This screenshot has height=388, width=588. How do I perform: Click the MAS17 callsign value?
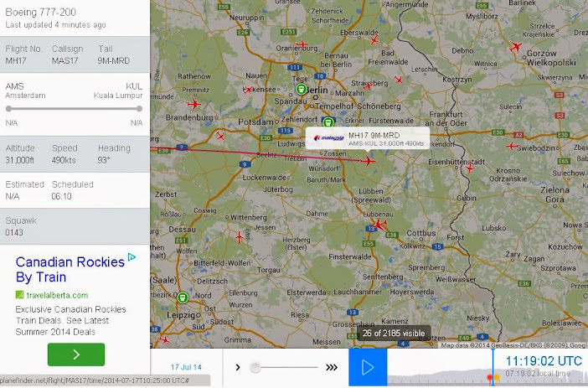(x=64, y=61)
